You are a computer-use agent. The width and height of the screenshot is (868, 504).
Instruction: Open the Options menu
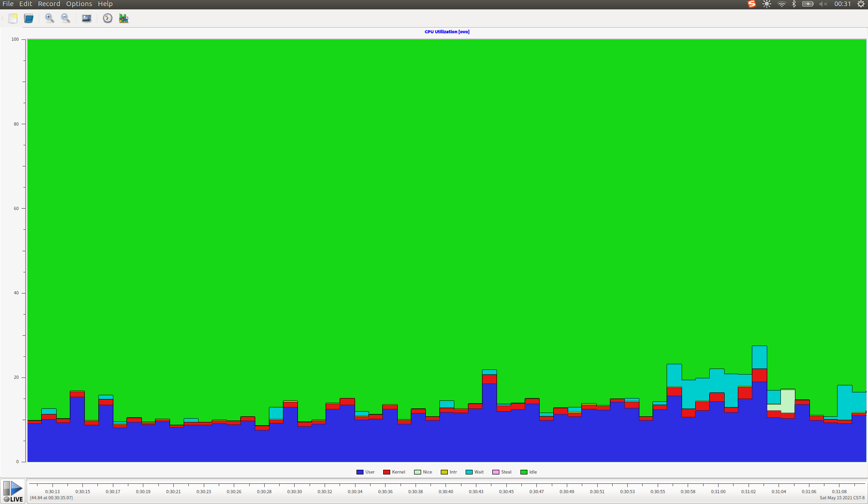[79, 4]
